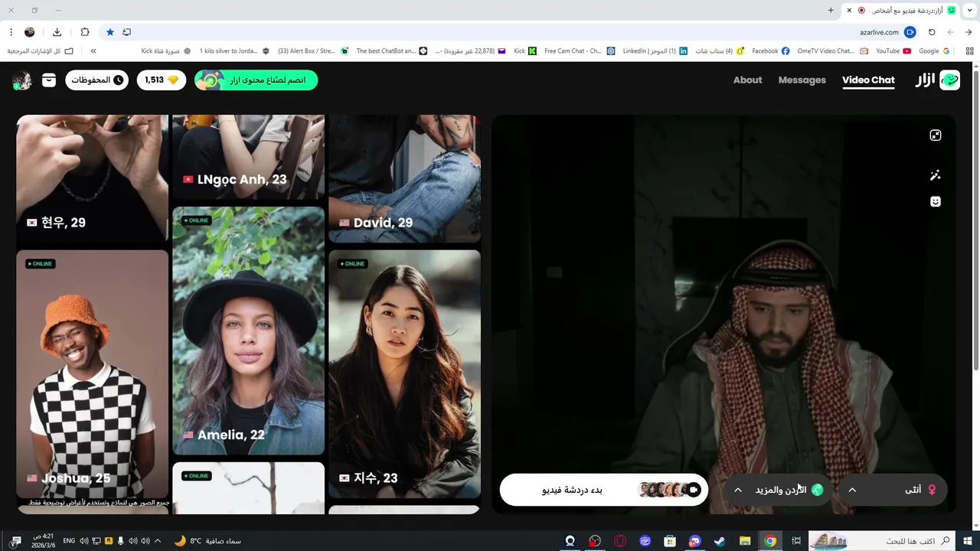Open browser extensions puzzle icon
The image size is (980, 551).
[x=85, y=32]
